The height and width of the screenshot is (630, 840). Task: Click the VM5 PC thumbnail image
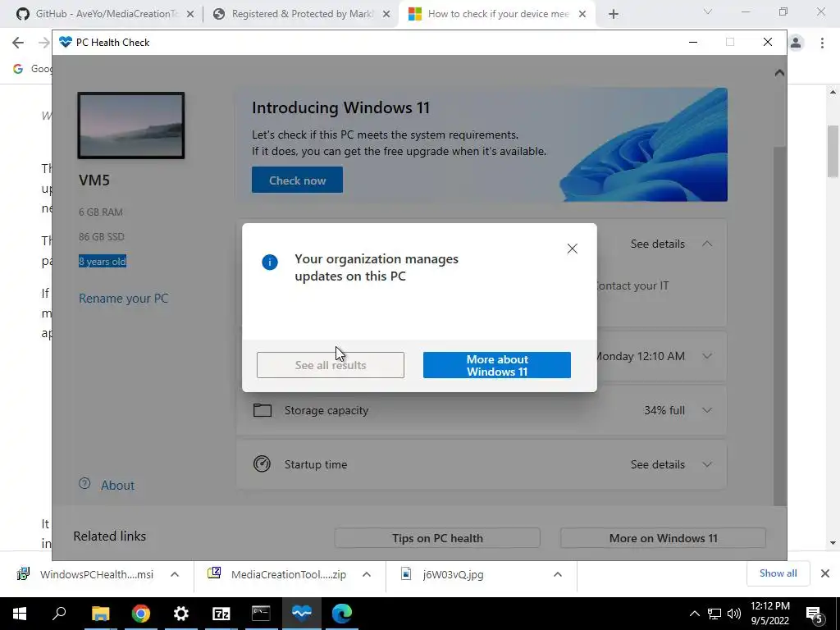click(131, 126)
